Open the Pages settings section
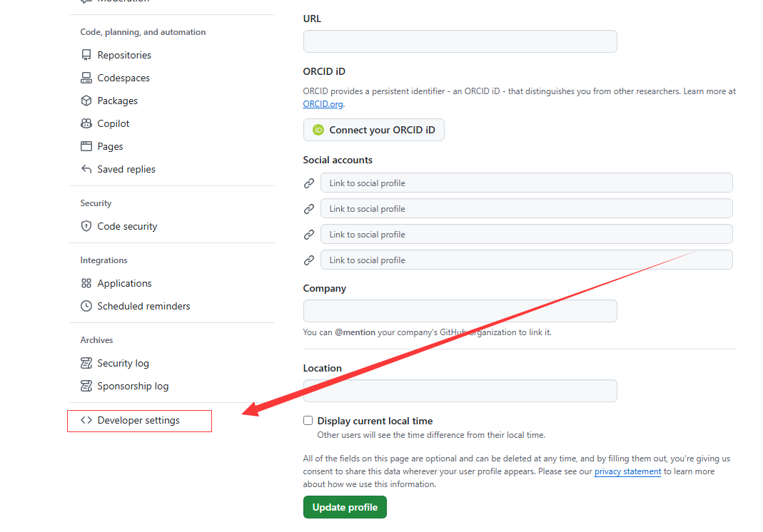 (x=110, y=145)
